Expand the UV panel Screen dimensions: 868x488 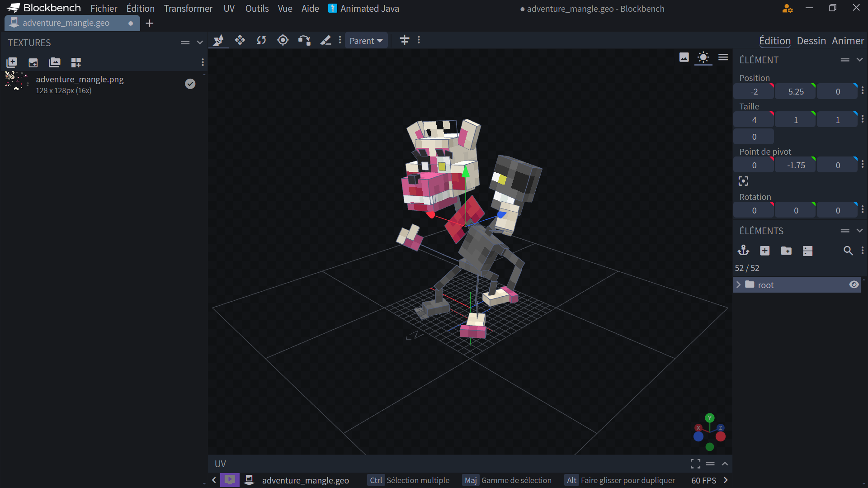[725, 464]
